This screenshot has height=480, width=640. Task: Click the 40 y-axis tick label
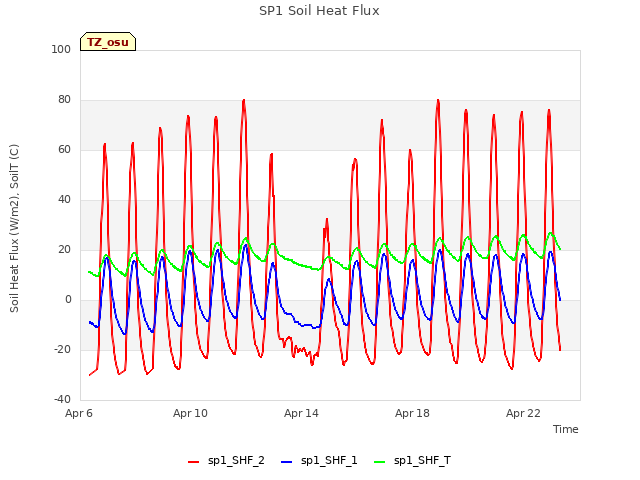tap(64, 200)
